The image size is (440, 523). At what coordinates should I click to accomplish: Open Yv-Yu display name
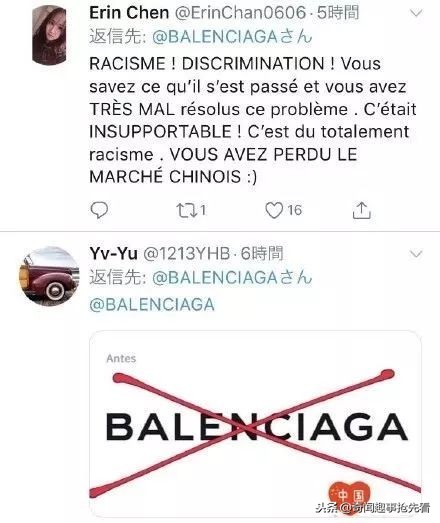[113, 253]
